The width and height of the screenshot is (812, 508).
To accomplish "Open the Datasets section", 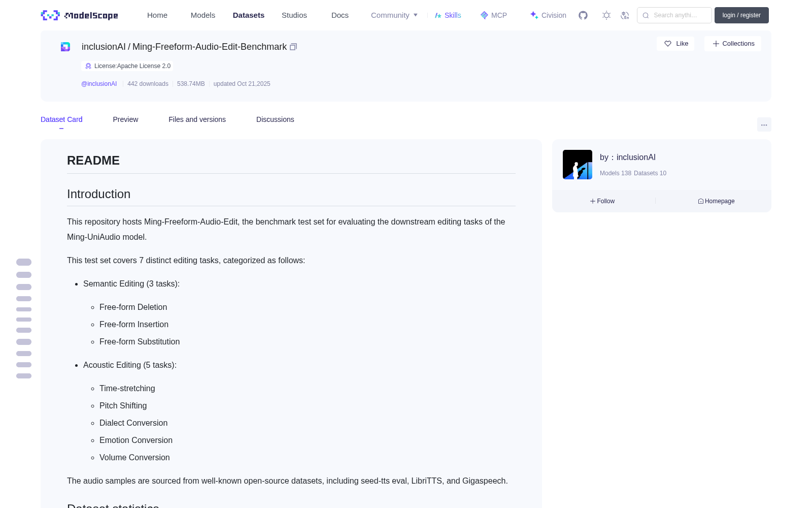I will click(x=249, y=15).
